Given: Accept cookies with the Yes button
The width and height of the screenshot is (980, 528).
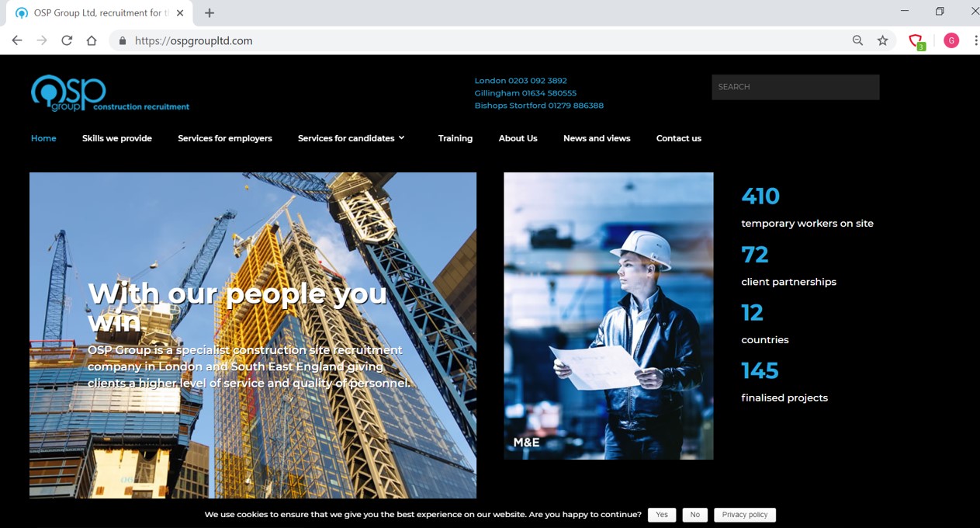Looking at the screenshot, I should [x=661, y=515].
